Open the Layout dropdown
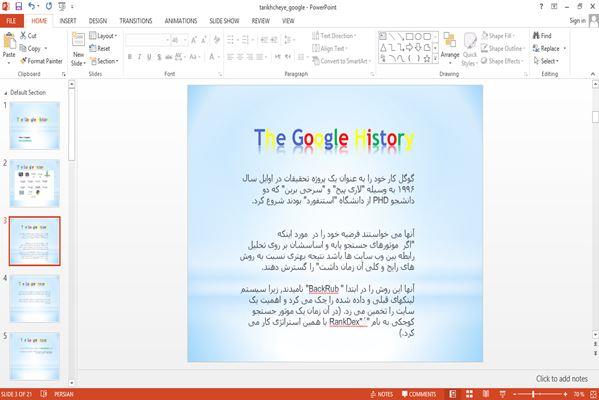Screen dimensions: 599x400 pyautogui.click(x=103, y=36)
